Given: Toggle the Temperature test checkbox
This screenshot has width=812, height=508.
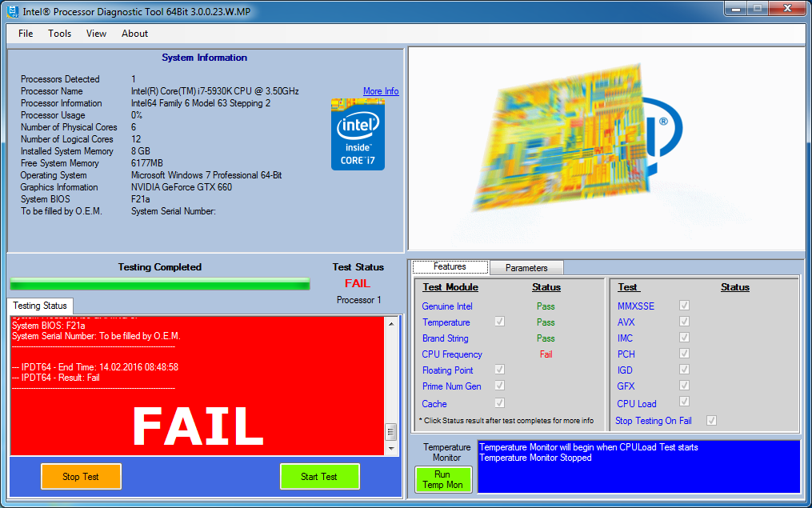Looking at the screenshot, I should coord(500,322).
